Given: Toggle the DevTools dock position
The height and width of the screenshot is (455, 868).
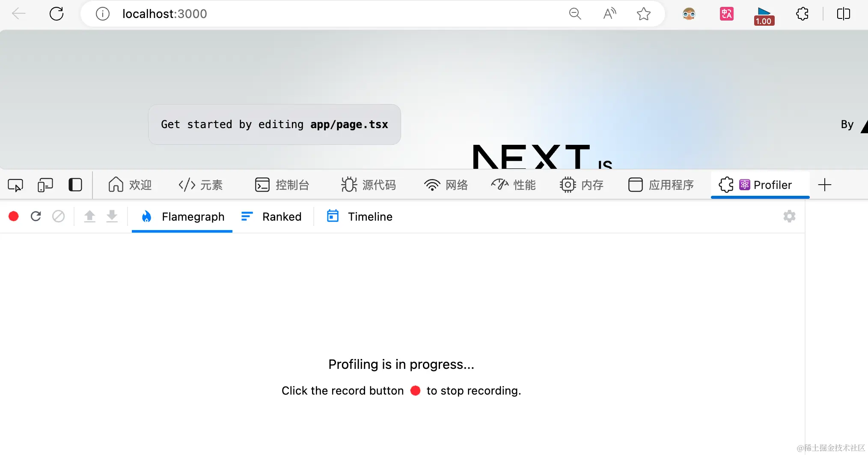Looking at the screenshot, I should (75, 185).
